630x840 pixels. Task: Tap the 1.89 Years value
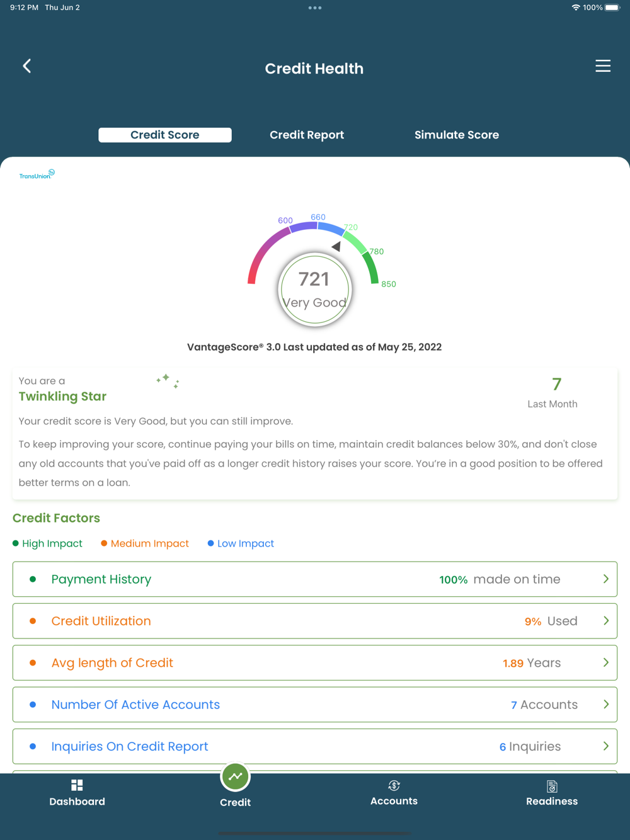pos(532,662)
